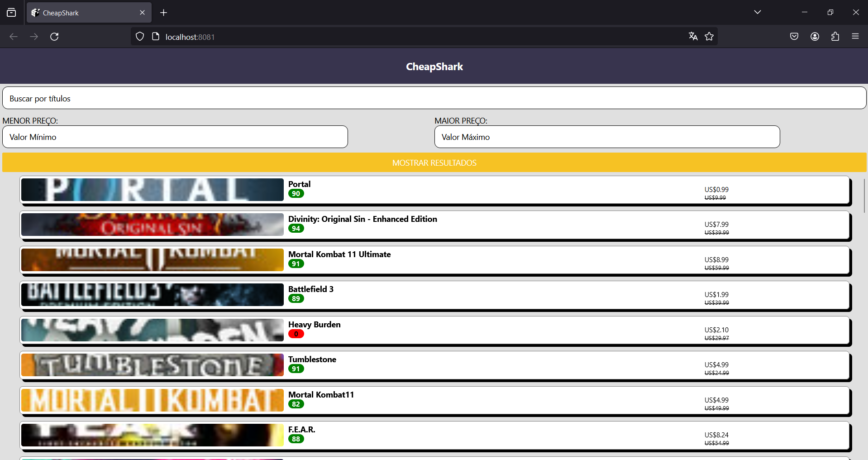Click the Battlefield 3 rating badge 89
The height and width of the screenshot is (460, 868).
click(296, 299)
